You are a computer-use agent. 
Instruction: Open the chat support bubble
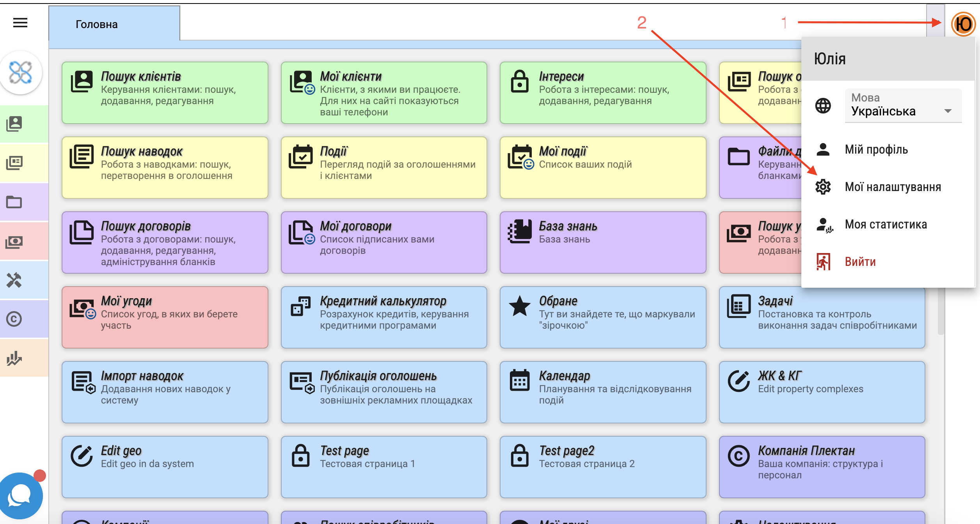click(20, 496)
